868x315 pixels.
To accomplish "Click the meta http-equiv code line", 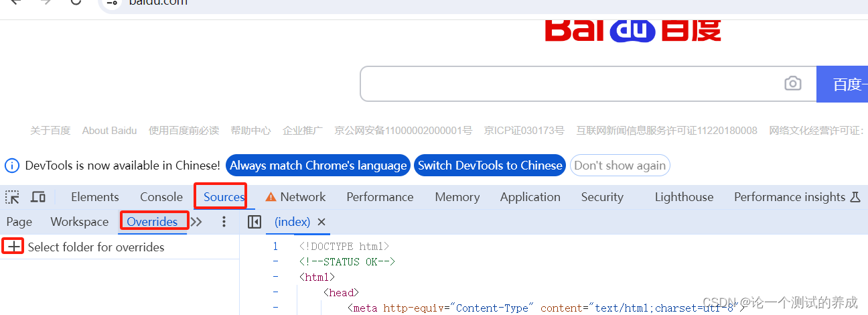I will pyautogui.click(x=546, y=308).
